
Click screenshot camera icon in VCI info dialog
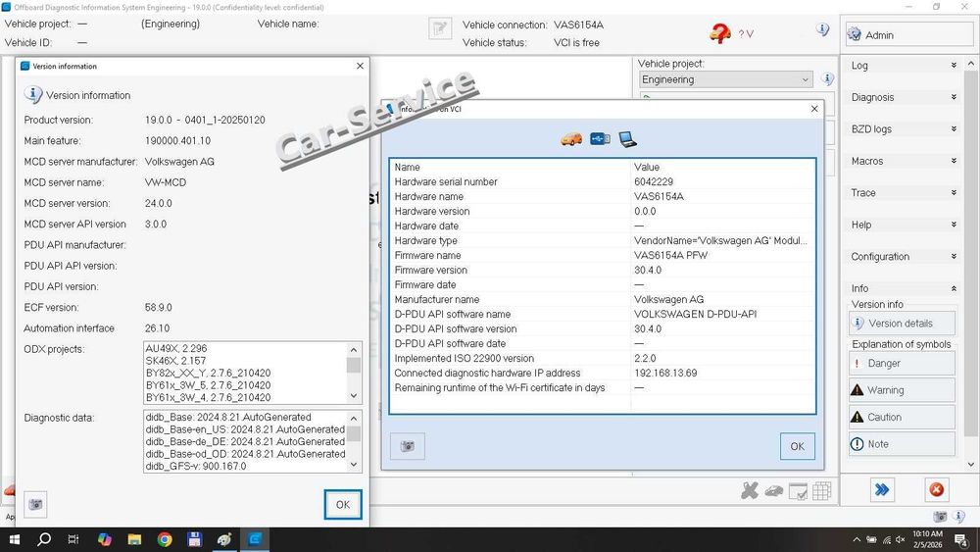click(x=408, y=446)
